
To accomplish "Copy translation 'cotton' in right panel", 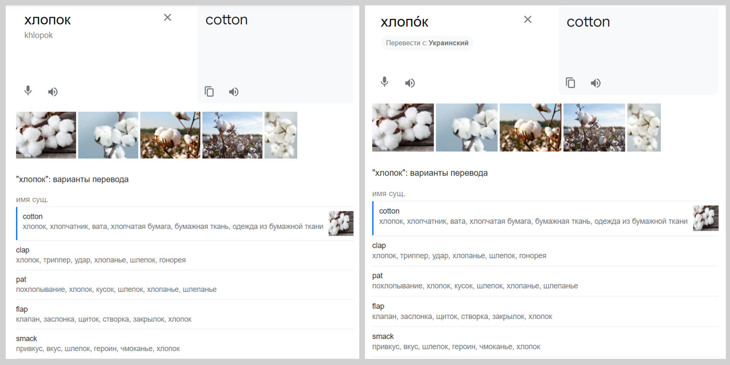I will click(570, 83).
